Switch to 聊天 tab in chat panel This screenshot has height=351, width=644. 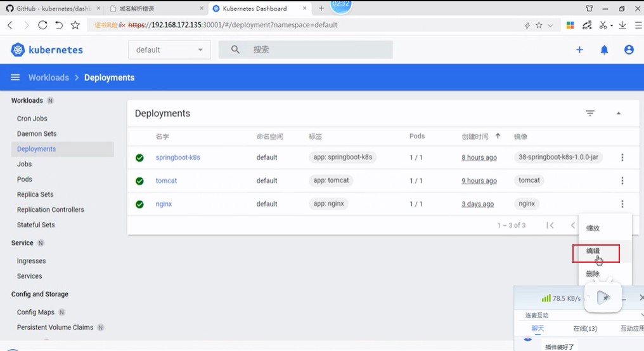point(538,328)
